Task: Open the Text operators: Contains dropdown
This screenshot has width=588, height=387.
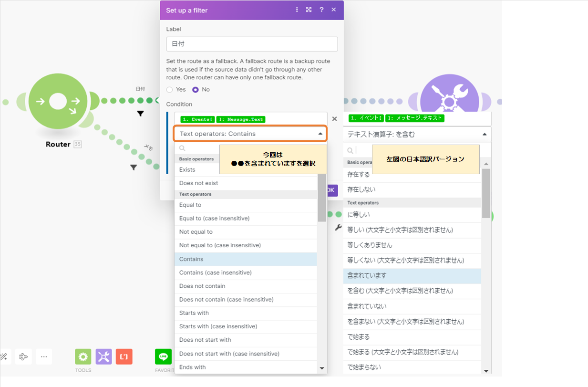Action: tap(251, 134)
